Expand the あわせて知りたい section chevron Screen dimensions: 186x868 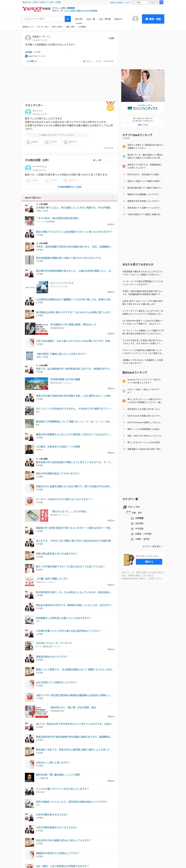coord(113,198)
